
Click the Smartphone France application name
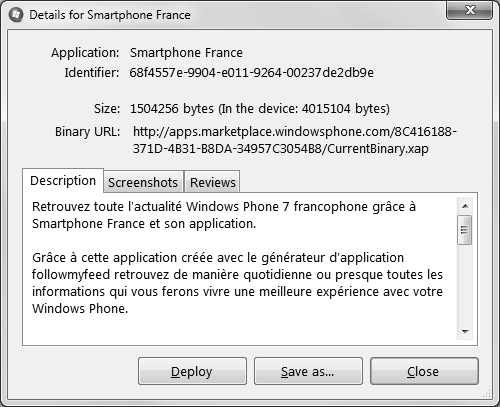tap(186, 53)
